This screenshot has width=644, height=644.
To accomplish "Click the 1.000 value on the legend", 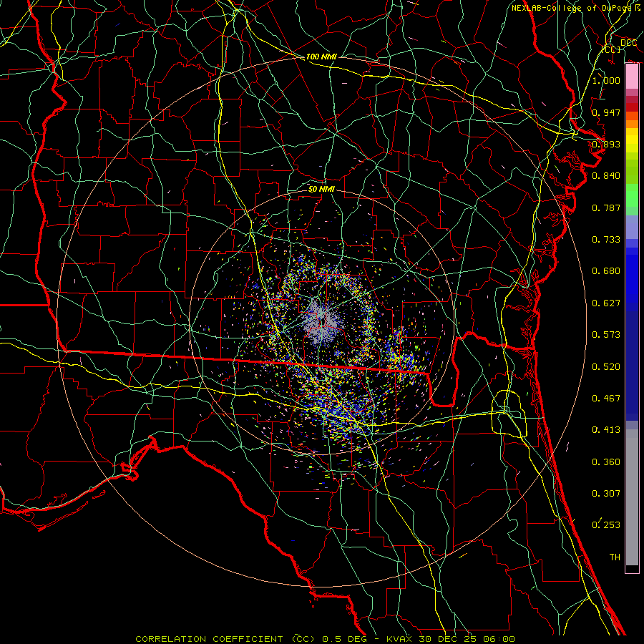I will 606,80.
